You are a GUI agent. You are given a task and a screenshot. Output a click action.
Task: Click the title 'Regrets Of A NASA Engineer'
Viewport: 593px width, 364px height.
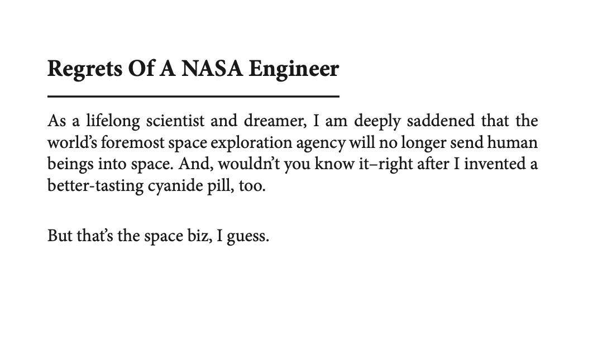(193, 69)
